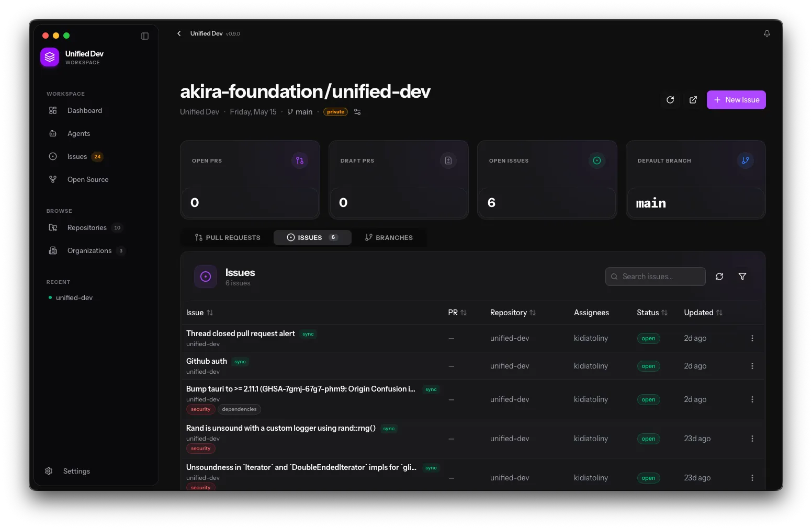Screen dimensions: 812x529
Task: Click the Open PRs card icon
Action: [x=300, y=160]
